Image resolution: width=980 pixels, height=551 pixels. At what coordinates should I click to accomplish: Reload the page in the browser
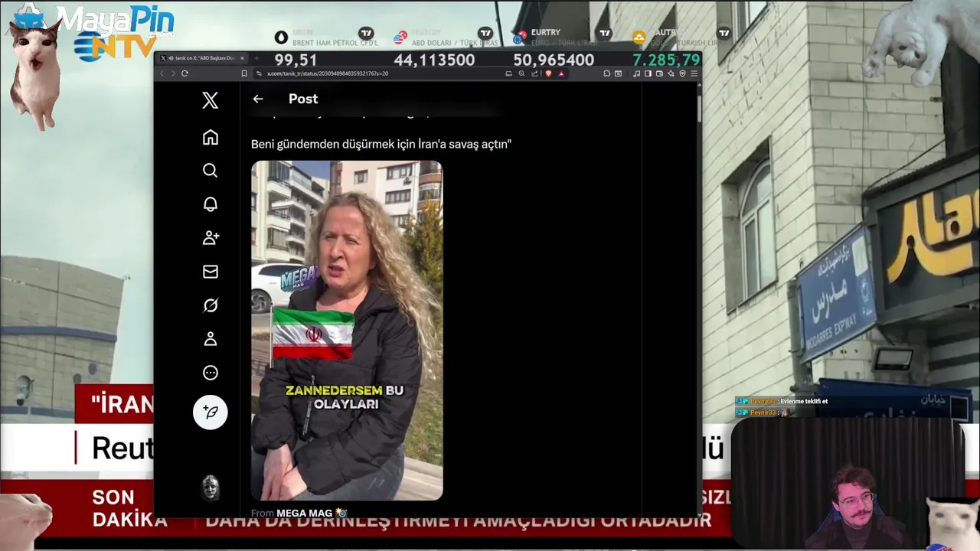pos(185,73)
